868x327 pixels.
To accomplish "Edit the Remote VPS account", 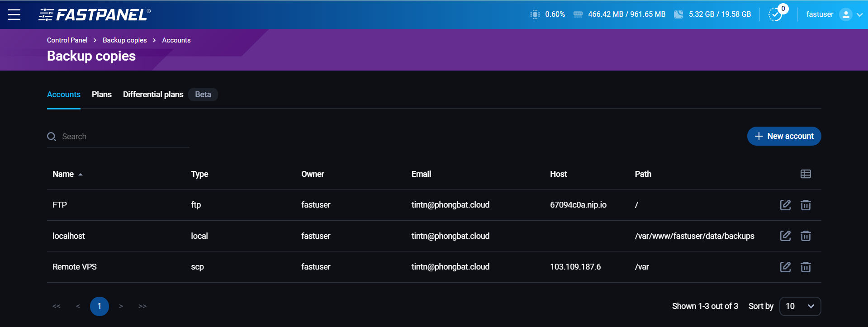I will coord(785,267).
